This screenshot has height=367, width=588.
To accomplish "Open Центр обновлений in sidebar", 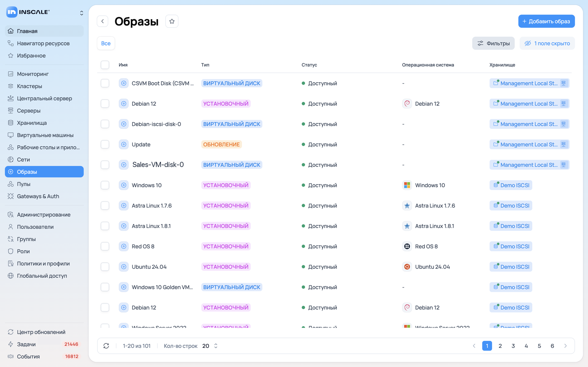I will tap(44, 332).
